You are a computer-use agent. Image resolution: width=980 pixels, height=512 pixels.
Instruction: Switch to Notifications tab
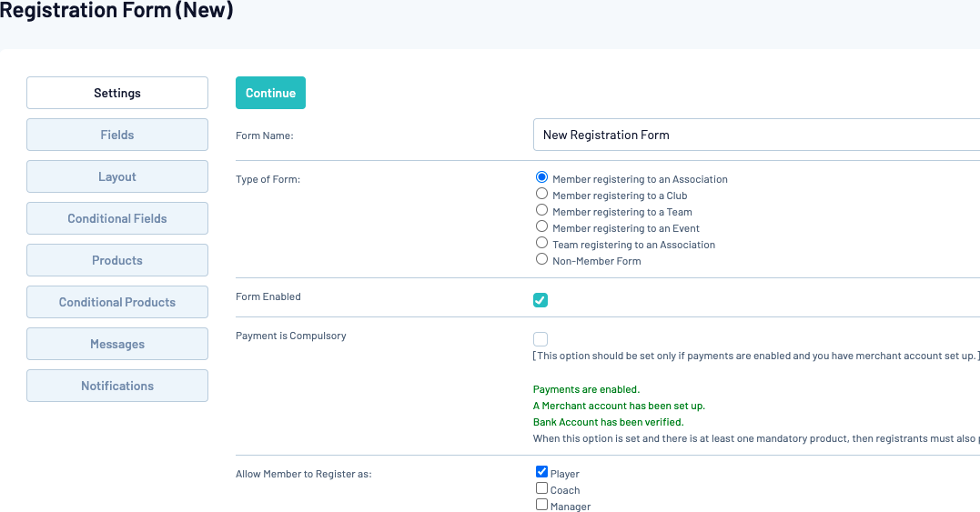tap(117, 386)
